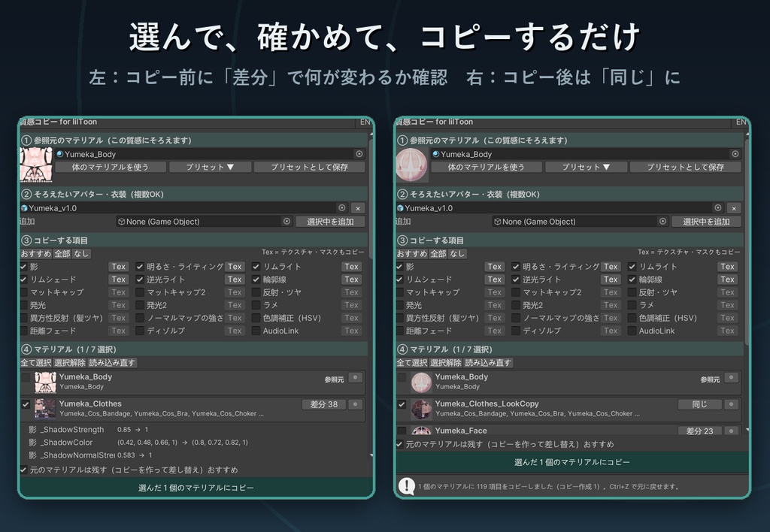Image resolution: width=770 pixels, height=532 pixels.
Task: Enable AudioLink checkbox in right window
Action: [x=632, y=331]
